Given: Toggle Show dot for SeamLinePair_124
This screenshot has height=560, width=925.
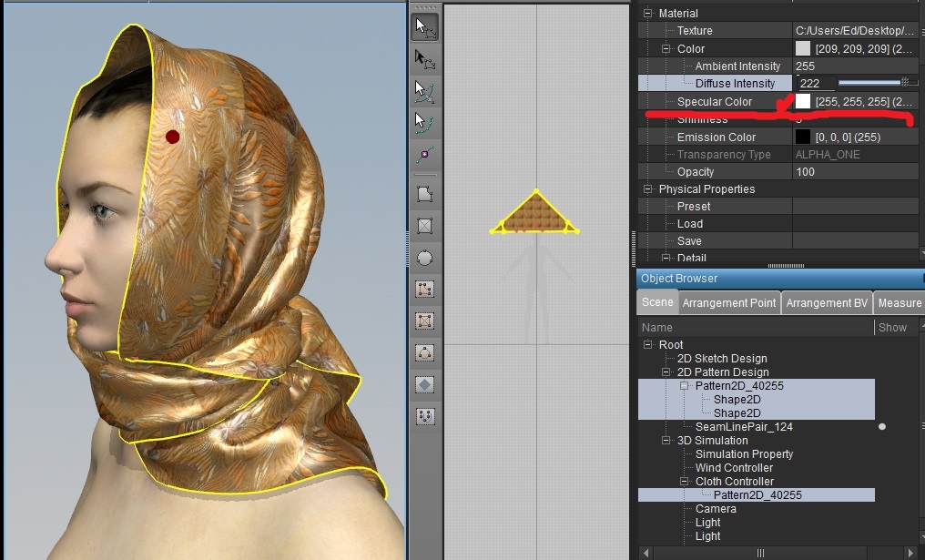Looking at the screenshot, I should [882, 427].
